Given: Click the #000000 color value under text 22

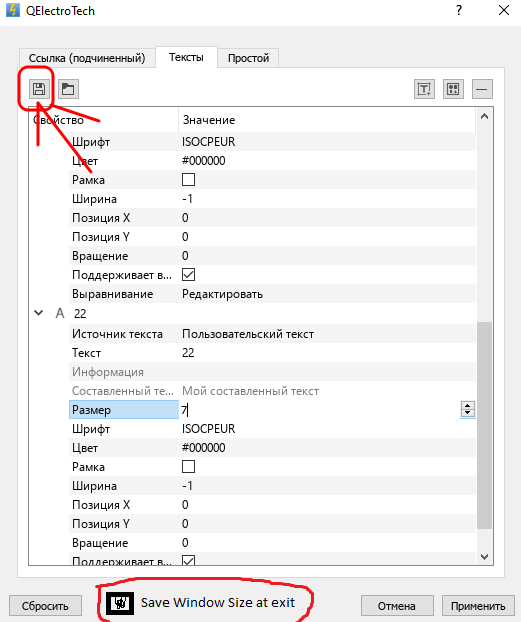Looking at the screenshot, I should [204, 447].
